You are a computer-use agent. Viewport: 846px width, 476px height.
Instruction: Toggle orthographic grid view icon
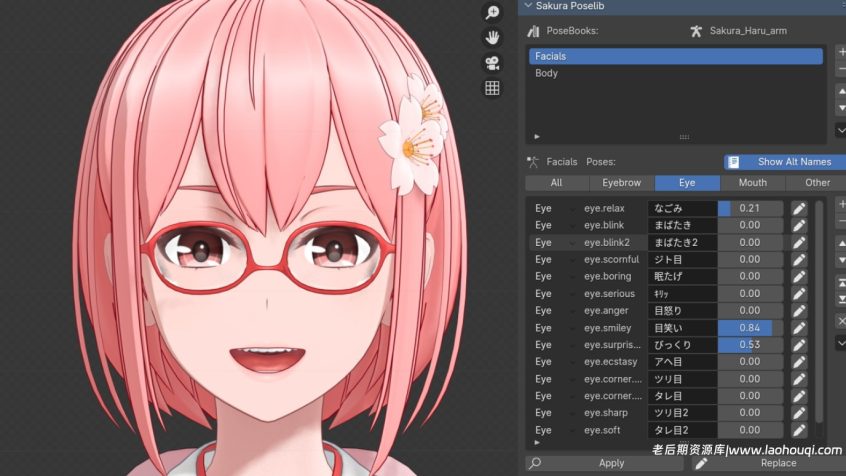(x=492, y=88)
